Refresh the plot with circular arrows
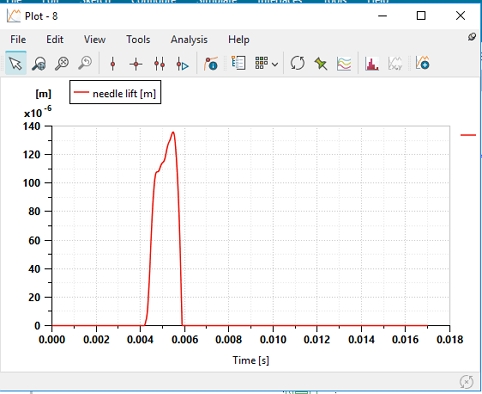482x394 pixels. click(297, 63)
